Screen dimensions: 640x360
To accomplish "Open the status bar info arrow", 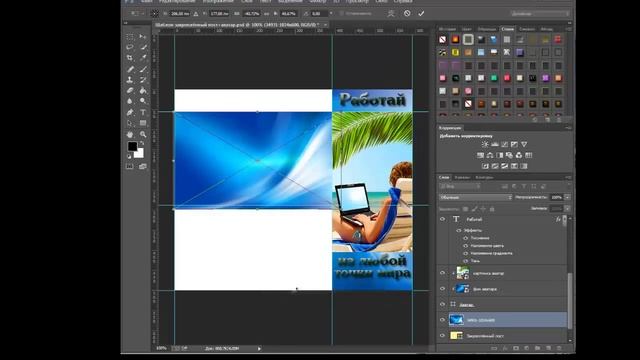I will coord(259,349).
